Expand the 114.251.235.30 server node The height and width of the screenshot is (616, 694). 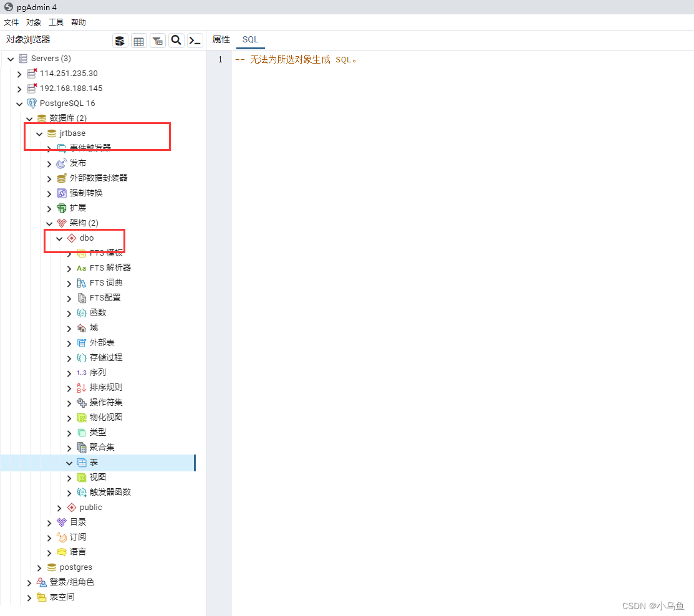coord(19,74)
